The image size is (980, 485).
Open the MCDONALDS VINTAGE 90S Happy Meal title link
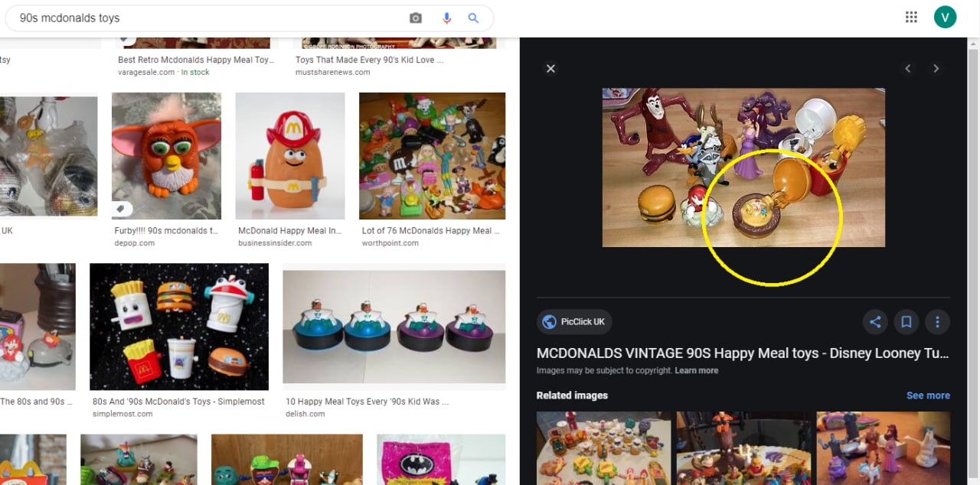743,353
